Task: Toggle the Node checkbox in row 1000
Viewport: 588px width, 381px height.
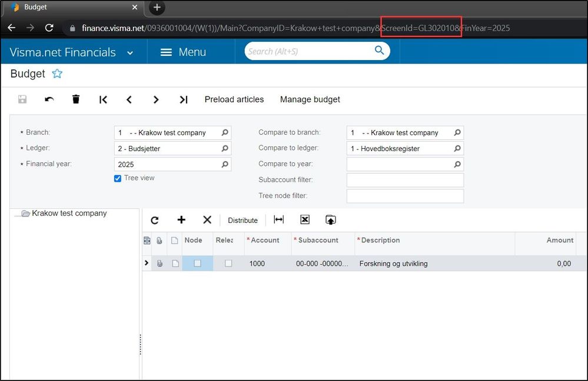Action: click(x=197, y=263)
